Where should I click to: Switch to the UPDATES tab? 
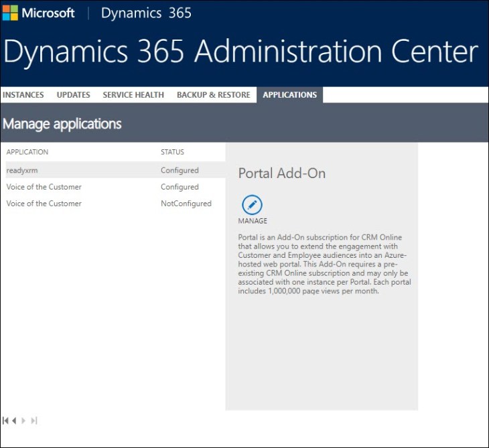(73, 95)
